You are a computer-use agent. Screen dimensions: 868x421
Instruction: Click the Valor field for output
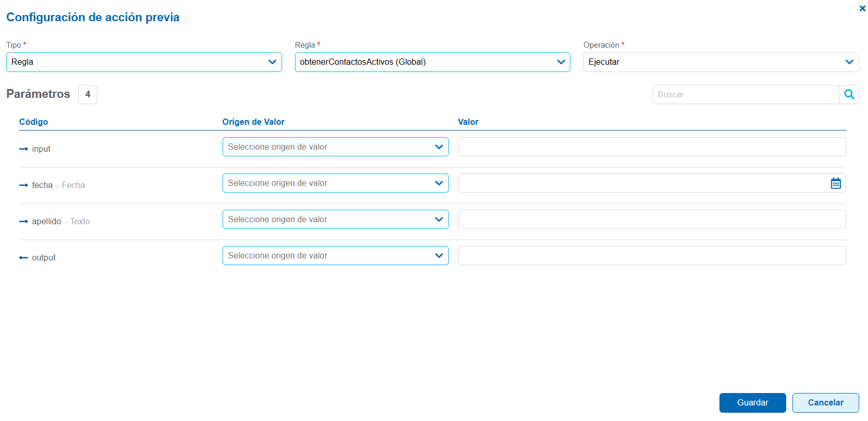652,256
